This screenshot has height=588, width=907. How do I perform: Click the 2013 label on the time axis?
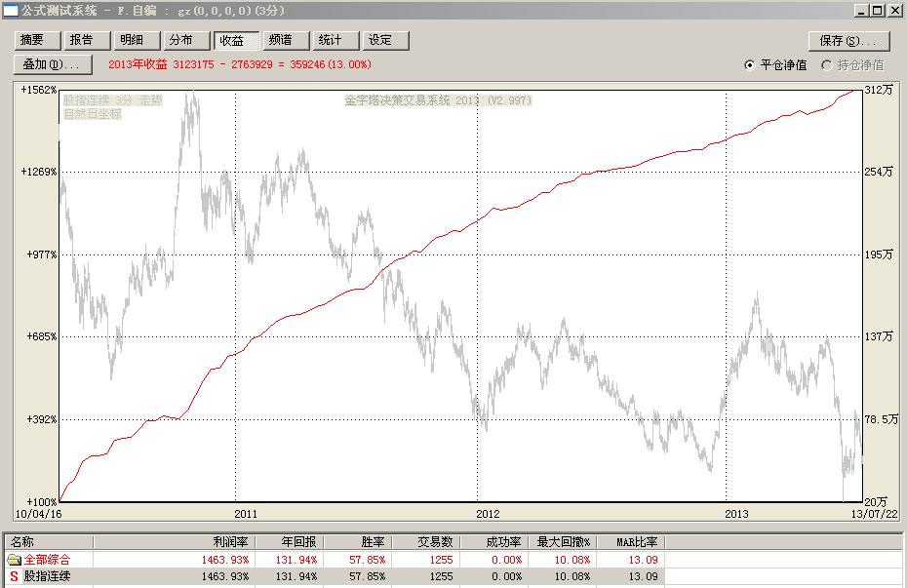[x=736, y=514]
